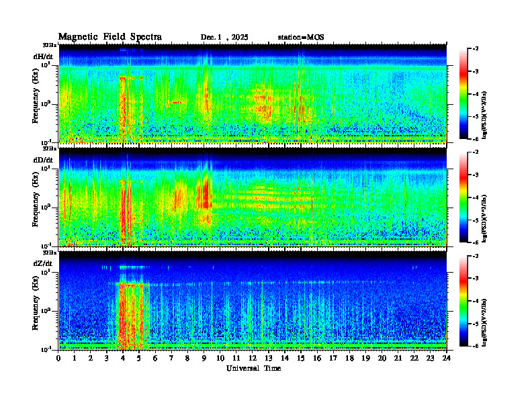Screen dimensions: 532x411
Task: Click the '-2' tick of dZ/dt color scale
Action: pos(476,256)
